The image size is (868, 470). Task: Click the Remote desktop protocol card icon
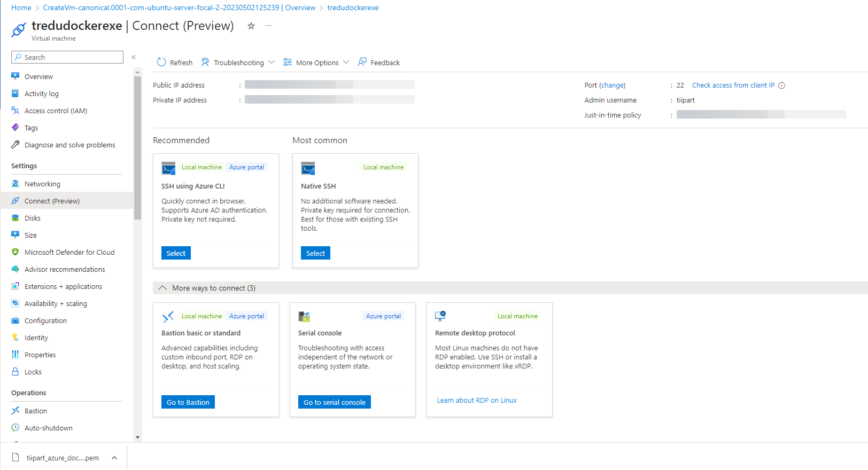tap(440, 316)
